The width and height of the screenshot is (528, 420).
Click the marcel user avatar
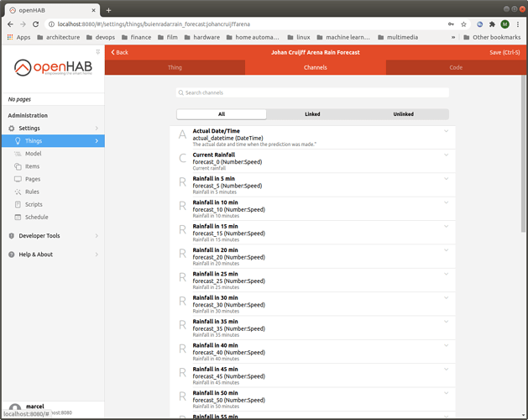click(x=15, y=408)
